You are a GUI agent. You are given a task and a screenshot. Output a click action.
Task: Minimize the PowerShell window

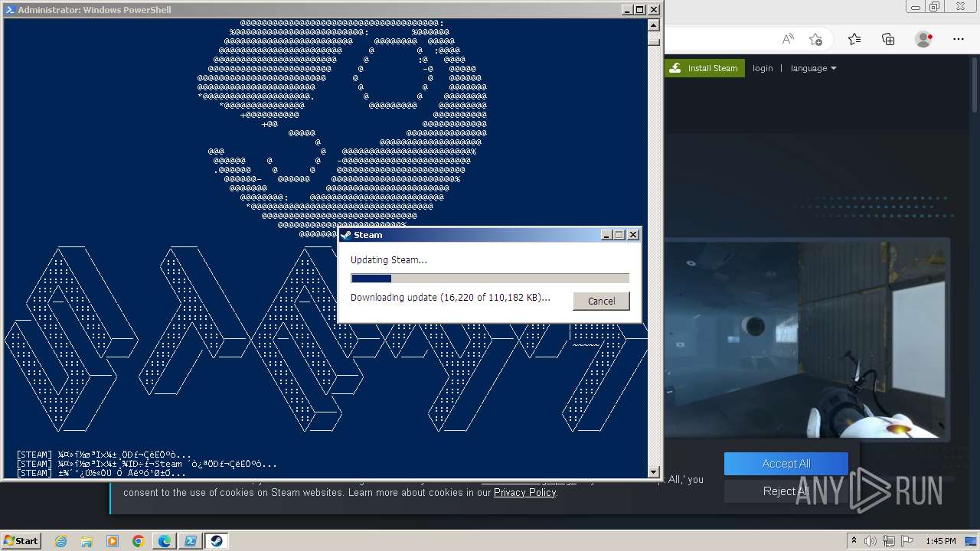(x=627, y=10)
